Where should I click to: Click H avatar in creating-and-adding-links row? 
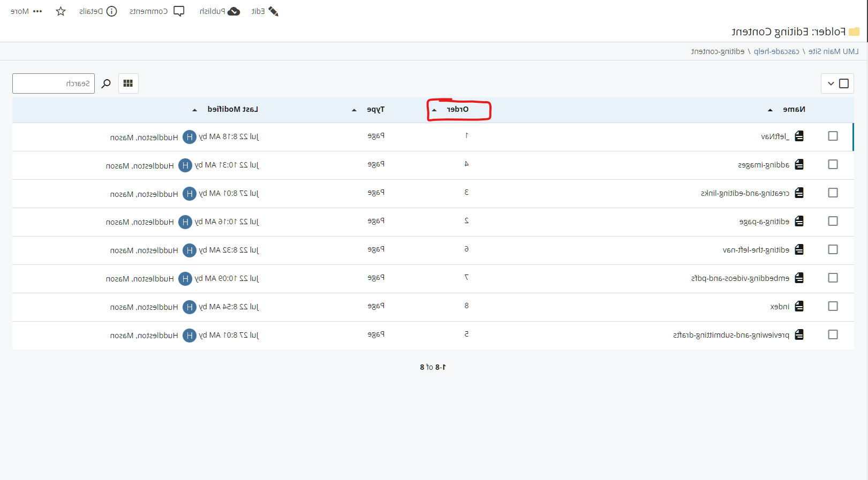(190, 194)
